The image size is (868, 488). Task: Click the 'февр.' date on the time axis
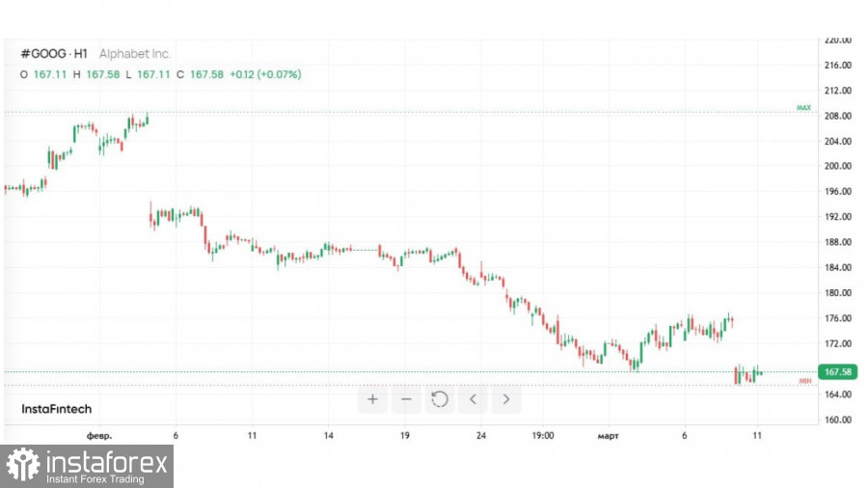point(99,436)
